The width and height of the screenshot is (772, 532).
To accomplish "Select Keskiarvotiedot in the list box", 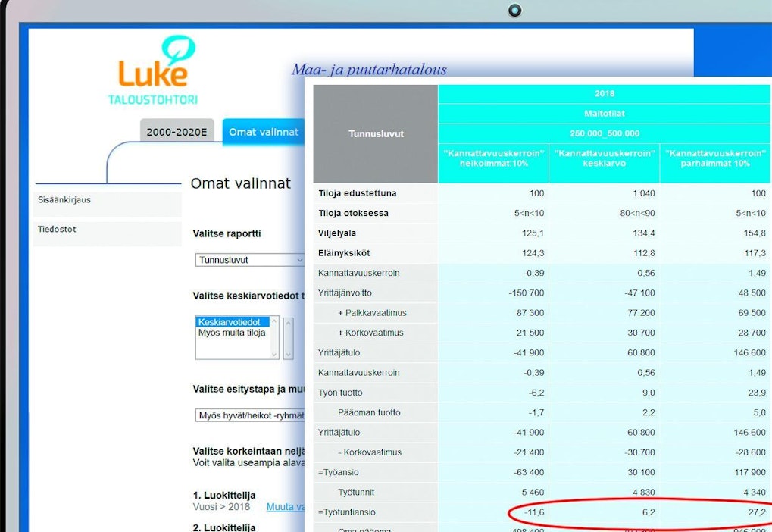I will (x=229, y=322).
